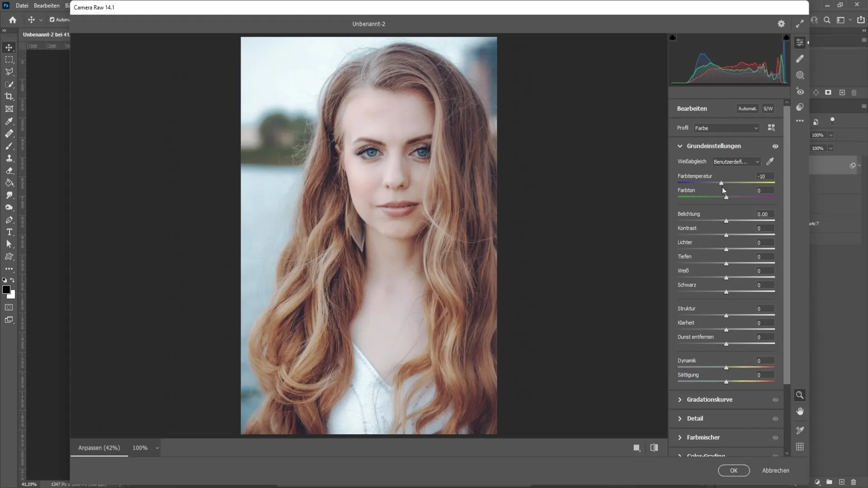Image resolution: width=868 pixels, height=488 pixels.
Task: Click the foreground color swatch
Action: coord(6,290)
